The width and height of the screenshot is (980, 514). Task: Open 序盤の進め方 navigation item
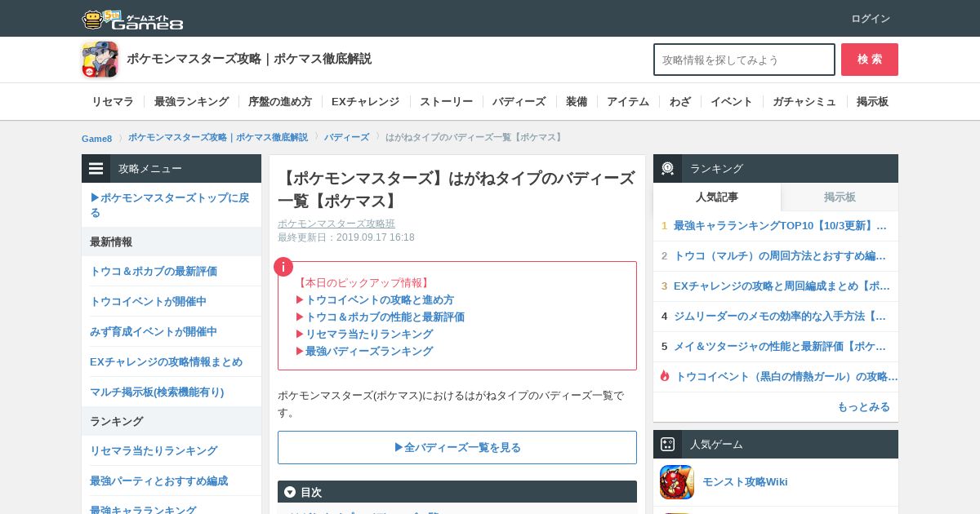pos(280,102)
